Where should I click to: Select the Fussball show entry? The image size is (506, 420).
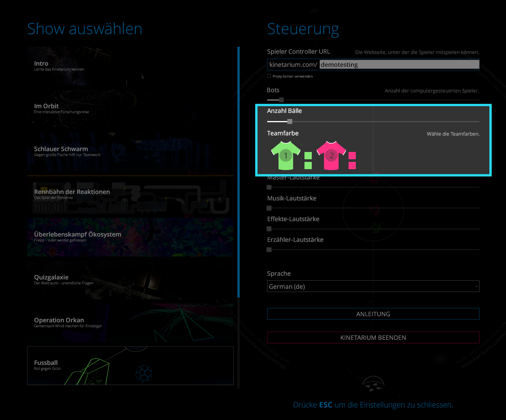coord(130,365)
